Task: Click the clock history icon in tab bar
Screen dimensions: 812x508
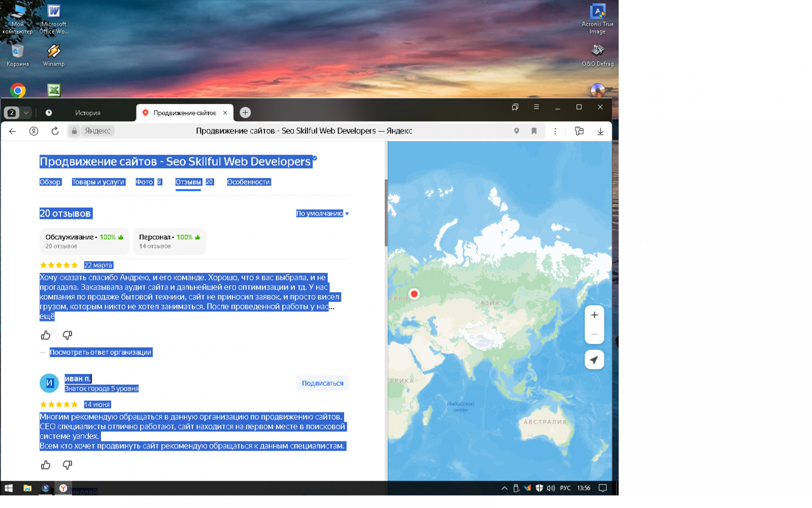Action: tap(49, 113)
